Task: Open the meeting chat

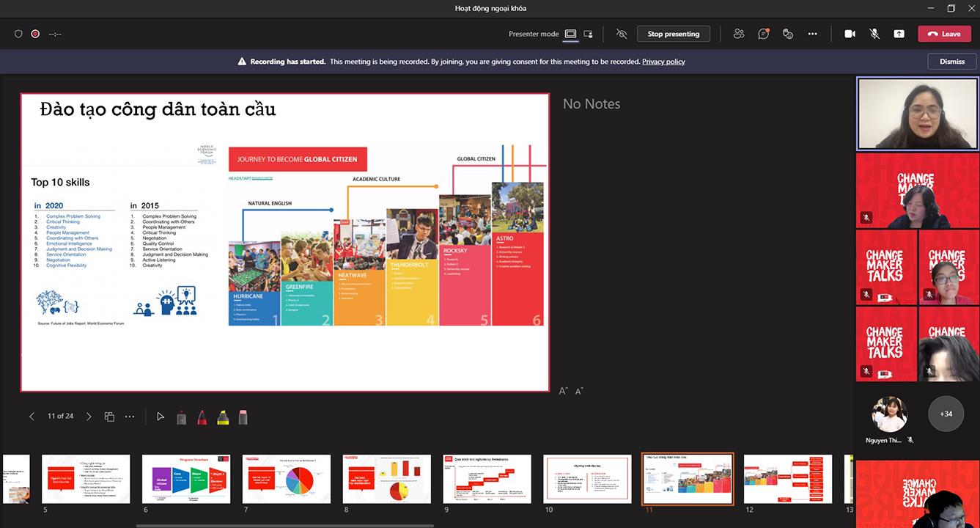Action: coord(763,34)
